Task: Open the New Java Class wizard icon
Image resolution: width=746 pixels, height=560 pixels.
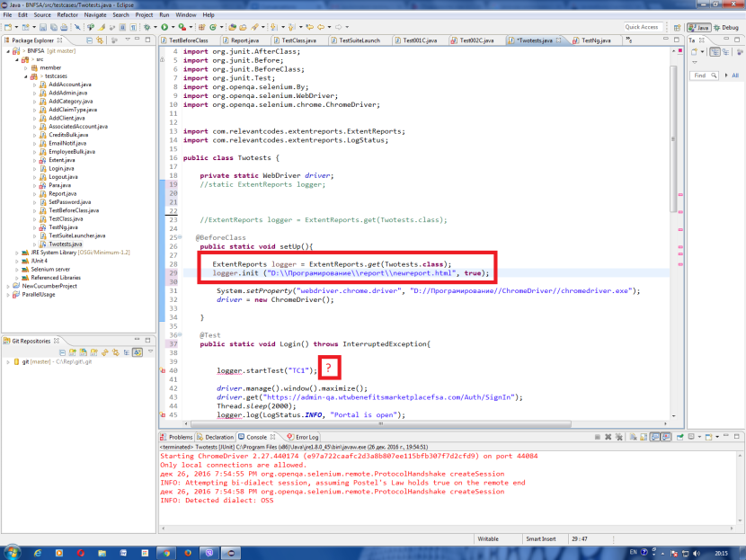Action: point(26,28)
